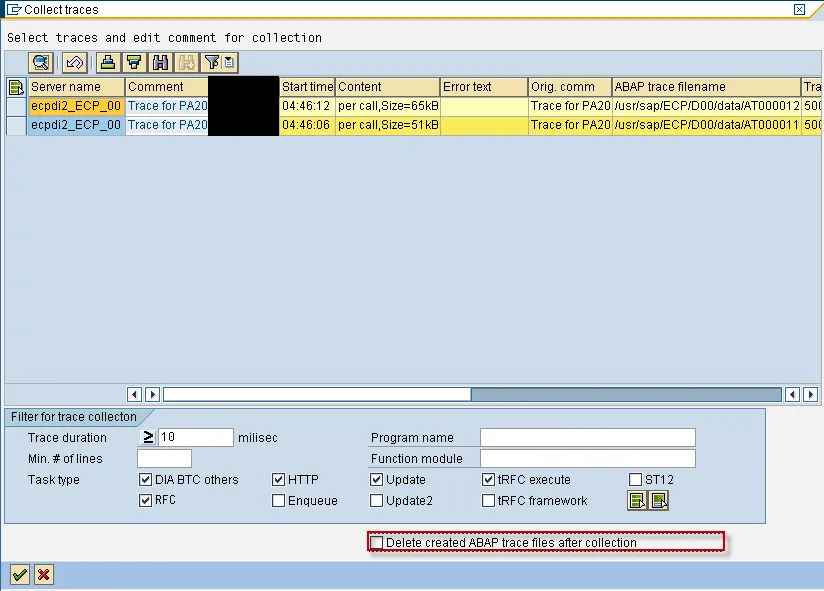Click the greater-or-equal operator beside Trace duration
Image resolution: width=824 pixels, height=591 pixels.
coord(147,437)
